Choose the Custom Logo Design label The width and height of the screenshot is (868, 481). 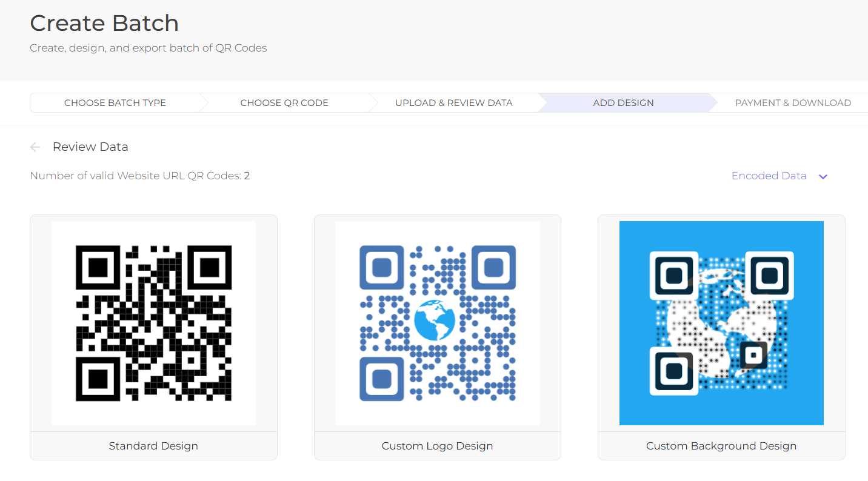(438, 446)
